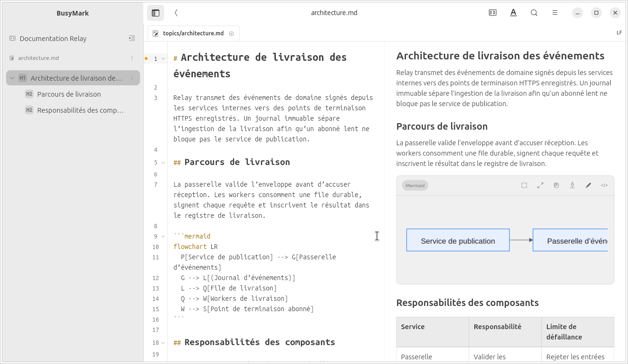Click the preview heading Responsabilités des composants

tap(467, 303)
